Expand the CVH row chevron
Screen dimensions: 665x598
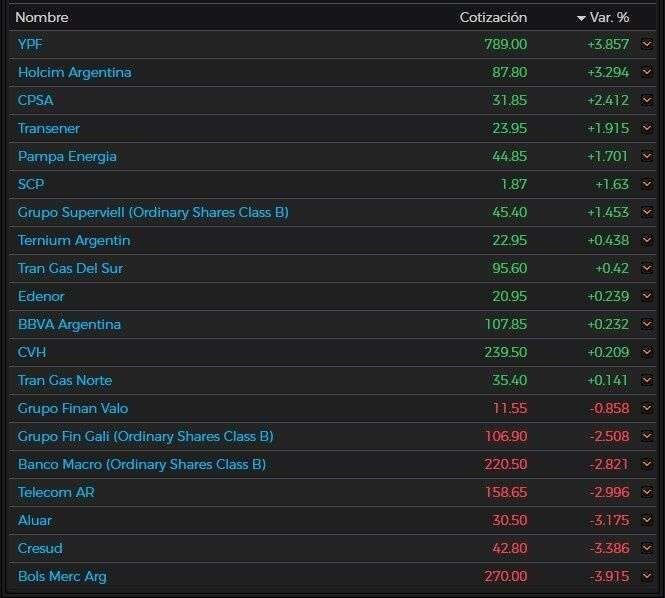[647, 352]
